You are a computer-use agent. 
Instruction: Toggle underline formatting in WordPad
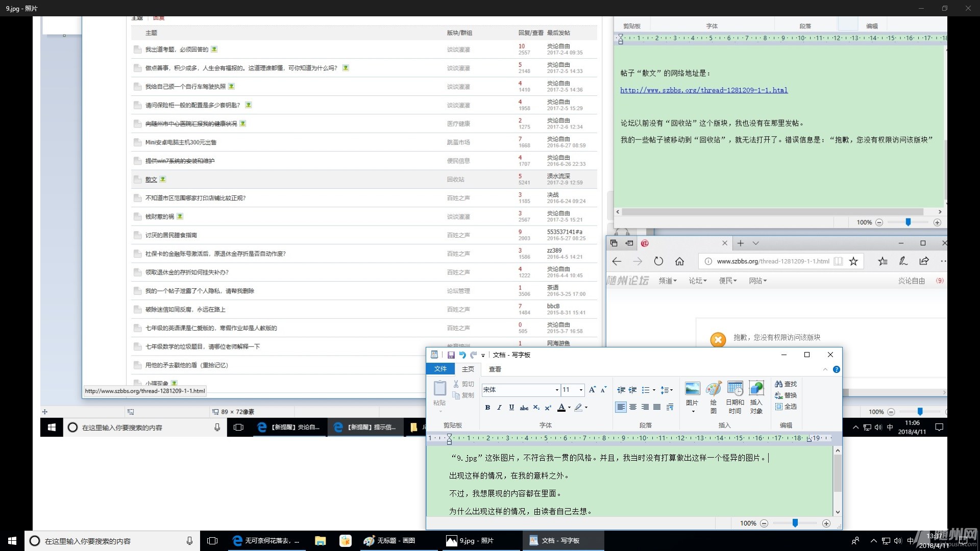point(511,407)
